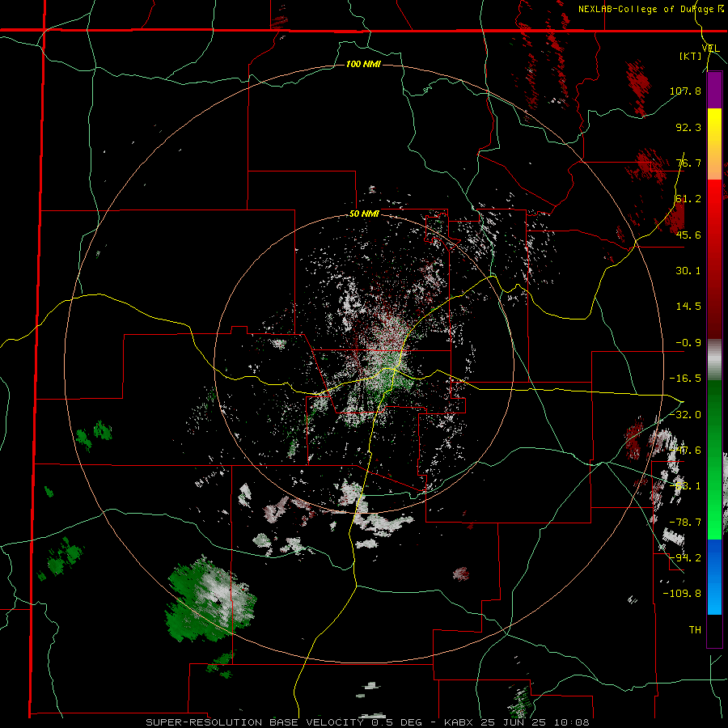Select the 14.5 scale value
Screen dimensions: 728x728
688,307
